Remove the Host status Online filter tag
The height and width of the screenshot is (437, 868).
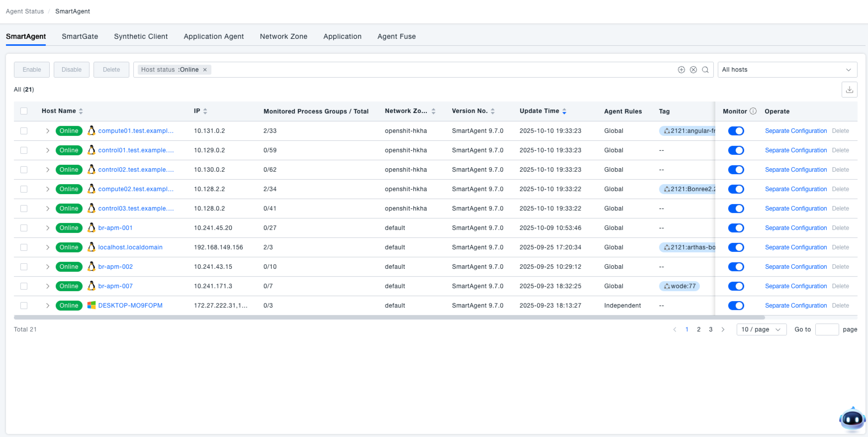coord(205,70)
